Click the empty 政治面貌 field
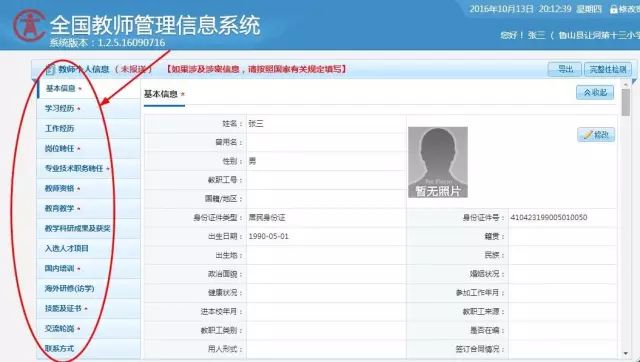Screen dimensions: 640x362 (326, 274)
